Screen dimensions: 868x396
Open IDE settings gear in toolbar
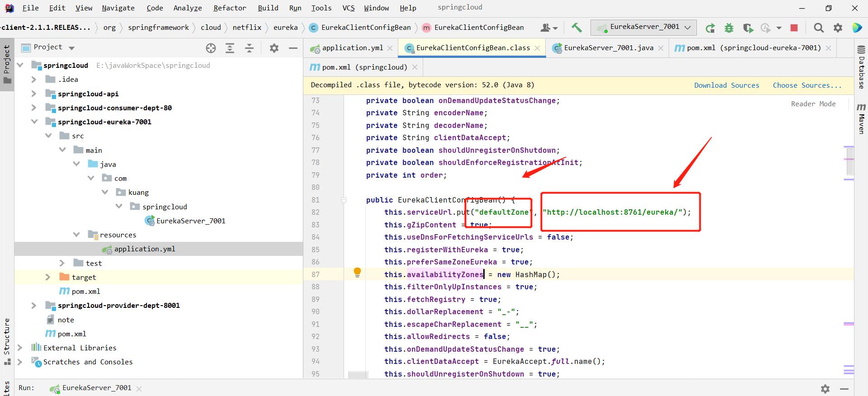tap(838, 28)
